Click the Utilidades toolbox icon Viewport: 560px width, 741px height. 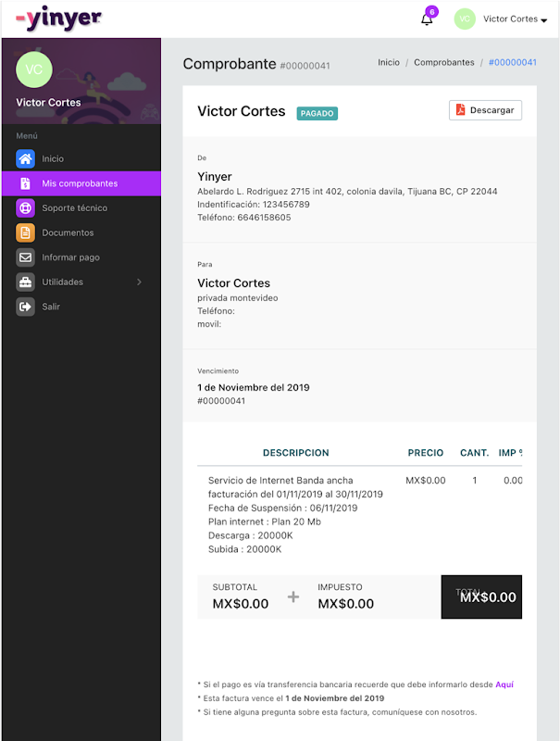point(25,282)
